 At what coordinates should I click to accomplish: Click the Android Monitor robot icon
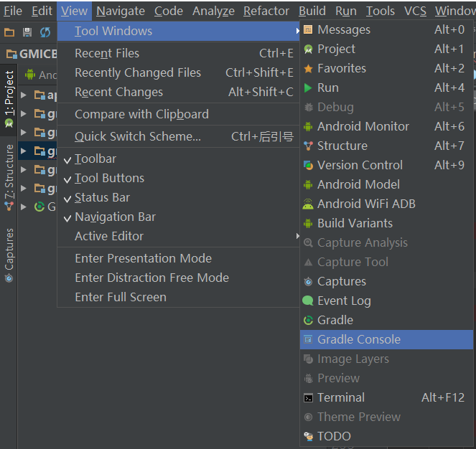point(308,126)
